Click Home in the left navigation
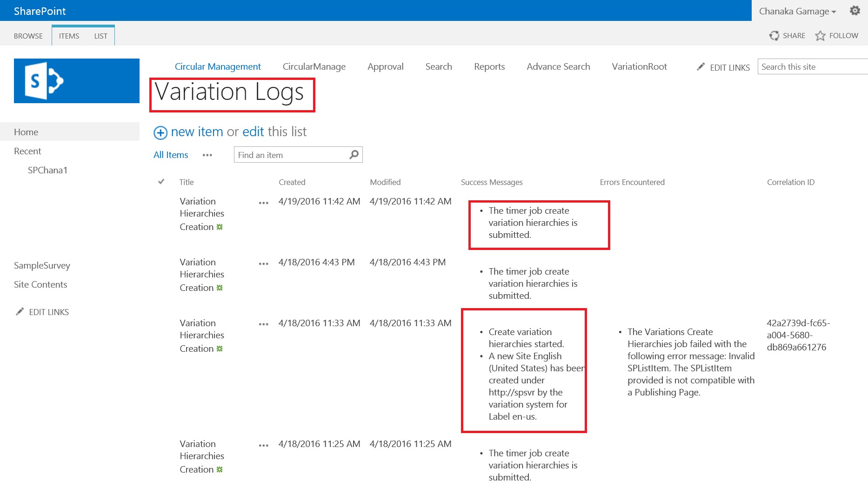868x487 pixels. tap(26, 132)
